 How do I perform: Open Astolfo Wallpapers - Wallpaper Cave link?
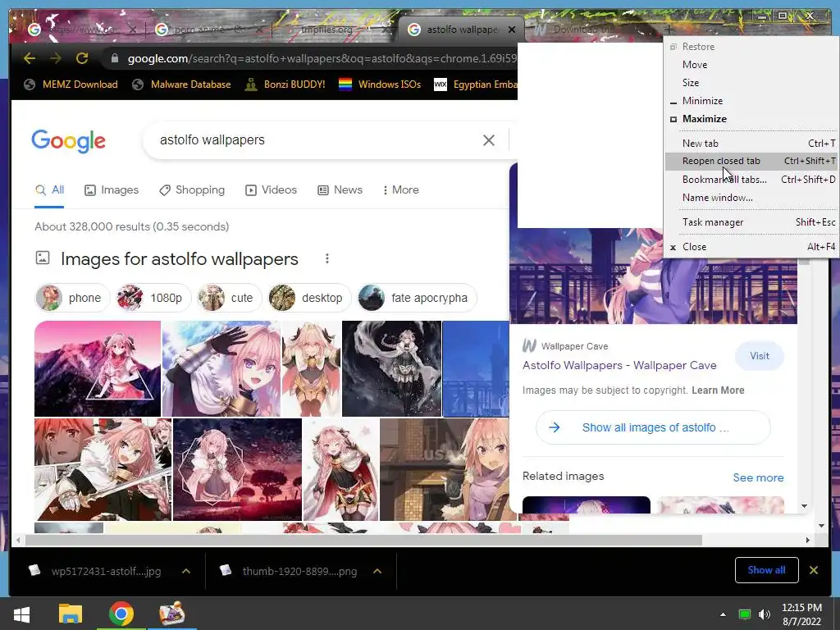pyautogui.click(x=619, y=365)
